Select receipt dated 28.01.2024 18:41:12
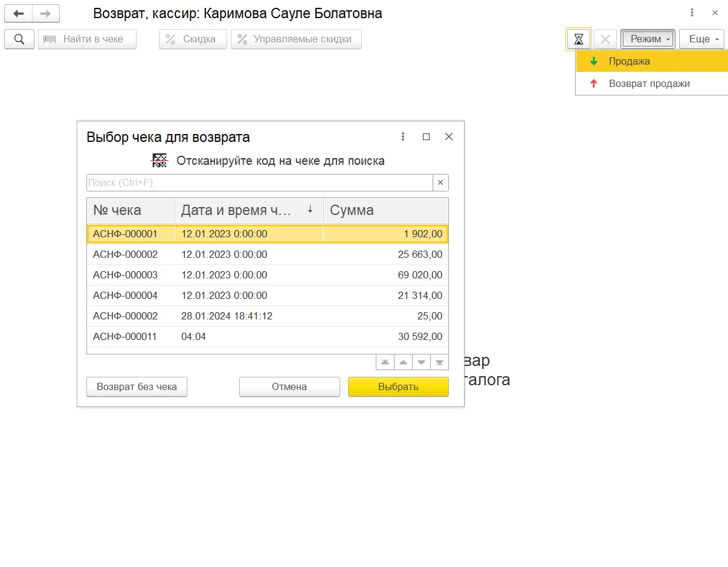Image resolution: width=728 pixels, height=567 pixels. pyautogui.click(x=268, y=316)
